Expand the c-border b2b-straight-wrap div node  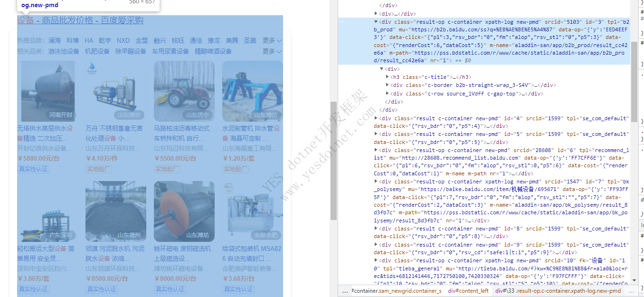click(388, 85)
